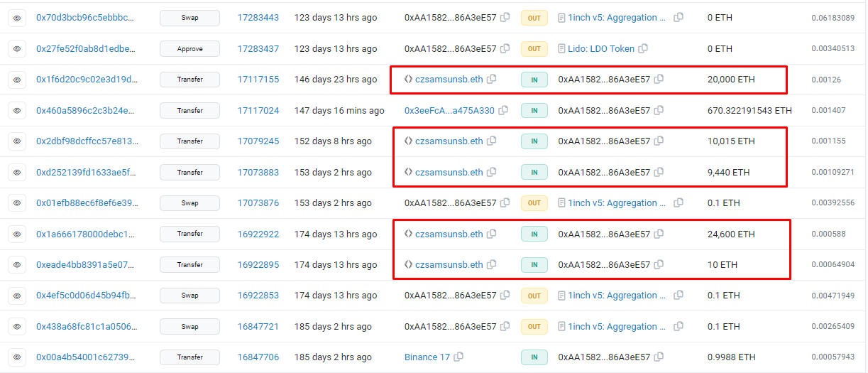
Task: Copy the recipient address in the 670.322191543 ETH row
Action: pyautogui.click(x=659, y=111)
